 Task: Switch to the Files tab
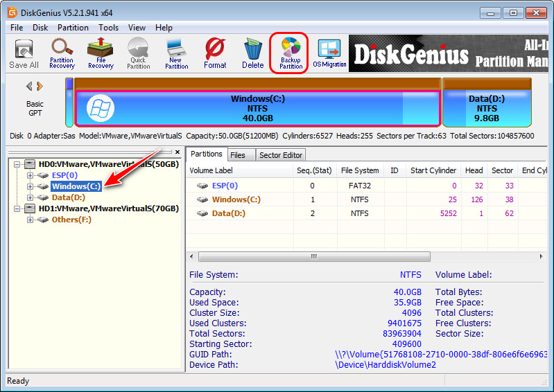pos(241,155)
